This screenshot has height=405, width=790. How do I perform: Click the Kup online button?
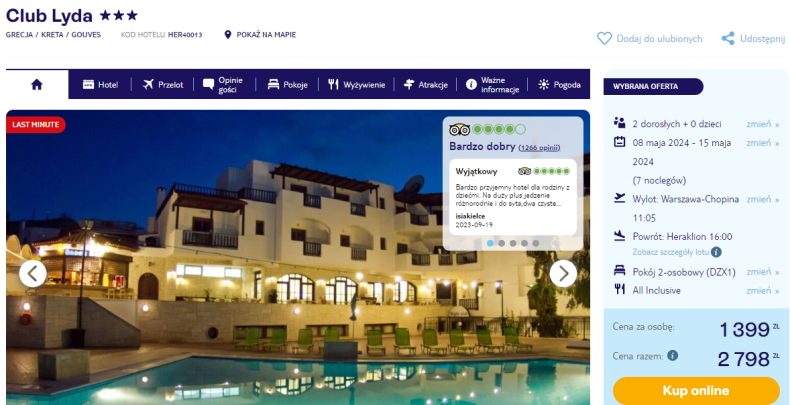[x=696, y=390]
